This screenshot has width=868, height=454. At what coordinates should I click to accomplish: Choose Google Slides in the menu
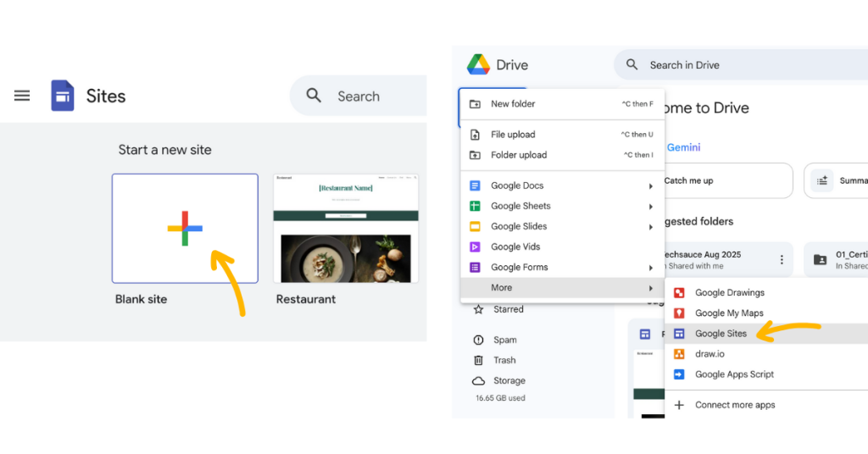click(x=562, y=226)
